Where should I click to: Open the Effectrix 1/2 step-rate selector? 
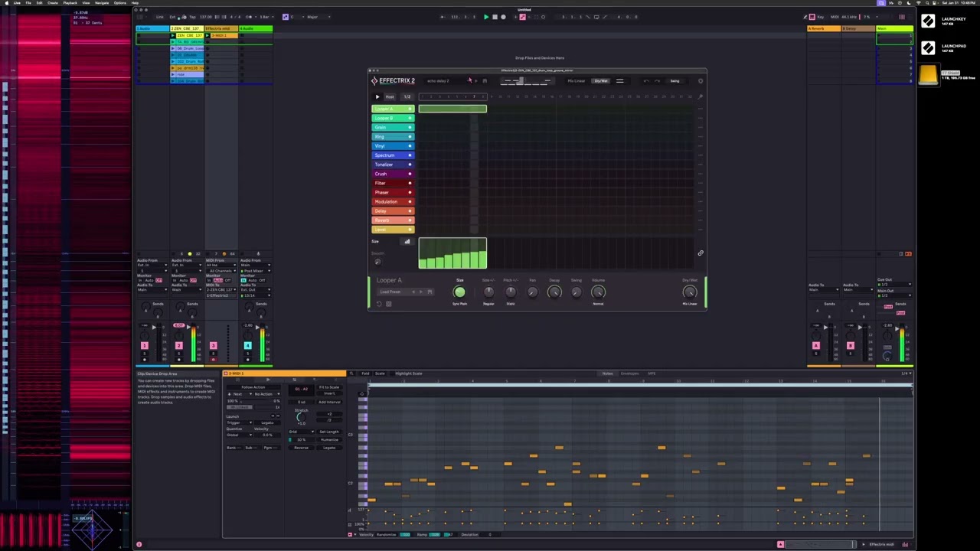pos(407,96)
